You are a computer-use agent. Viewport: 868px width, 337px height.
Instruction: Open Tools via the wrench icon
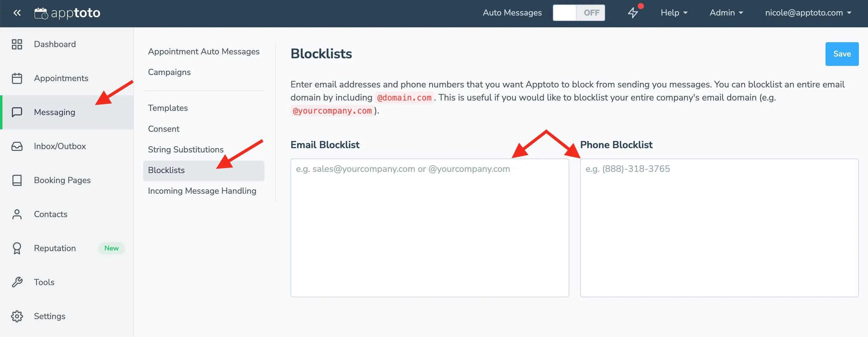[x=17, y=282]
